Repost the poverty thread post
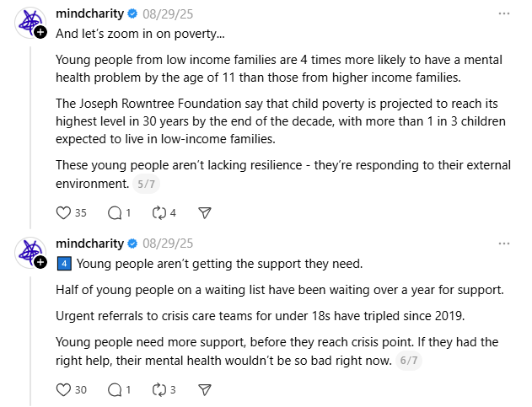 pos(160,213)
